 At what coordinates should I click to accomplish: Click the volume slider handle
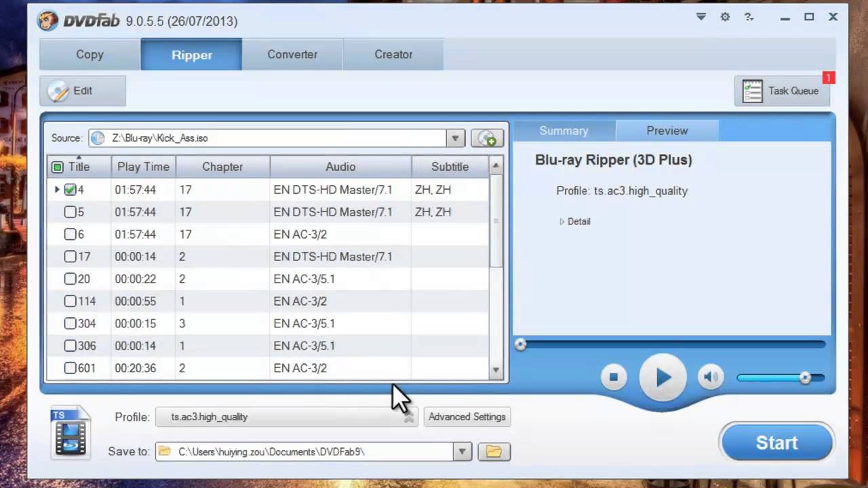click(805, 378)
